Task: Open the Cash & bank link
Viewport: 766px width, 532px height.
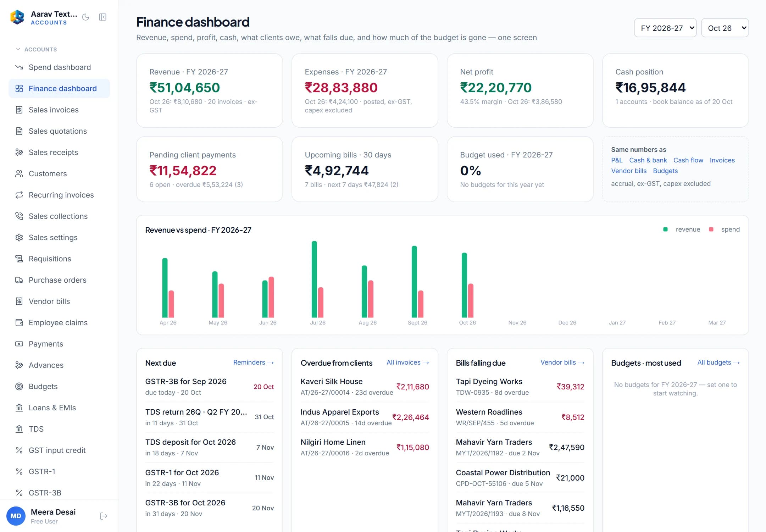Action: [648, 160]
